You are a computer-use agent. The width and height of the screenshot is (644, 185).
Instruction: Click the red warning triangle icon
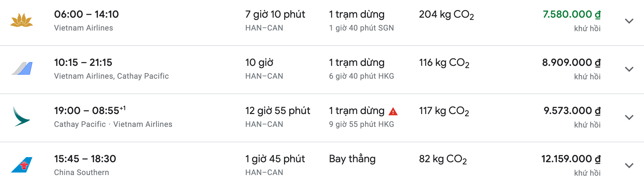pyautogui.click(x=393, y=112)
